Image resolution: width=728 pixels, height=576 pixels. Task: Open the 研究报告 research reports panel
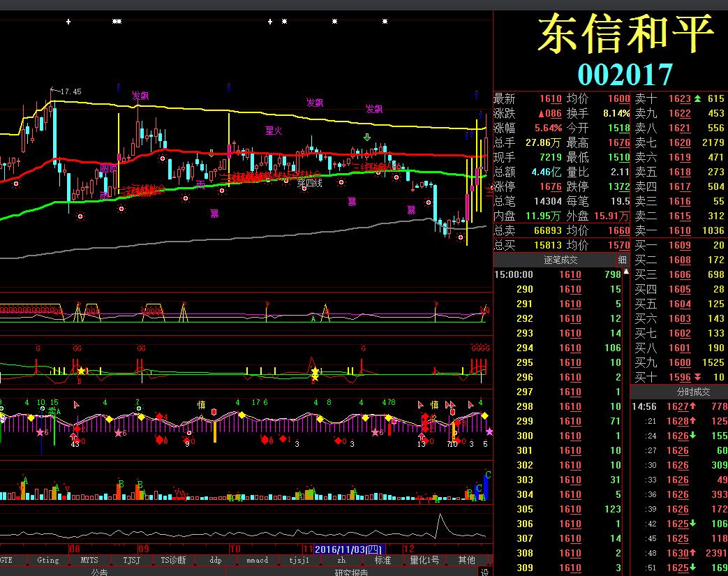point(352,572)
